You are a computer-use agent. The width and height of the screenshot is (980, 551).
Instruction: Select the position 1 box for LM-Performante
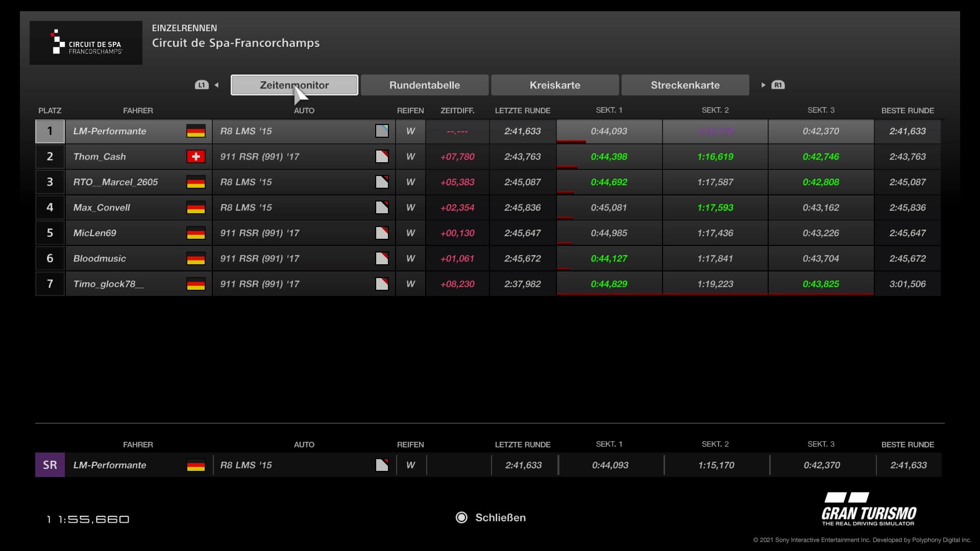coord(50,131)
